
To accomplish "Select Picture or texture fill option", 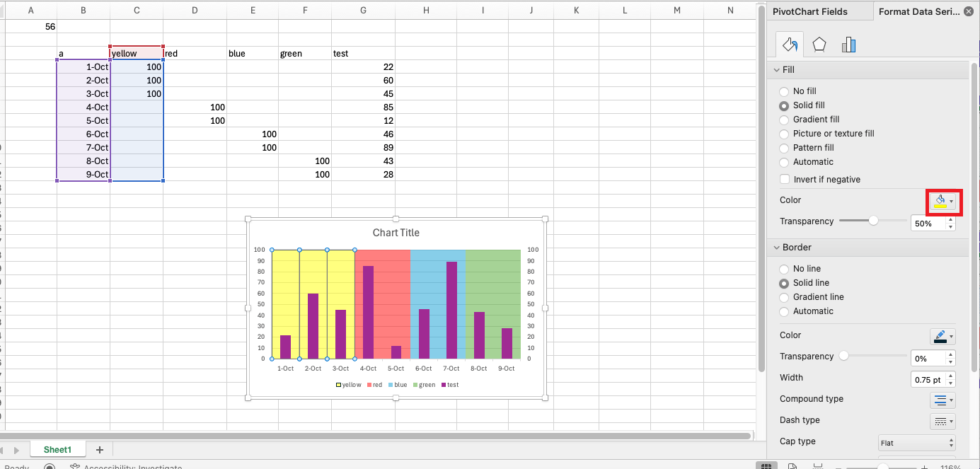I will [784, 134].
